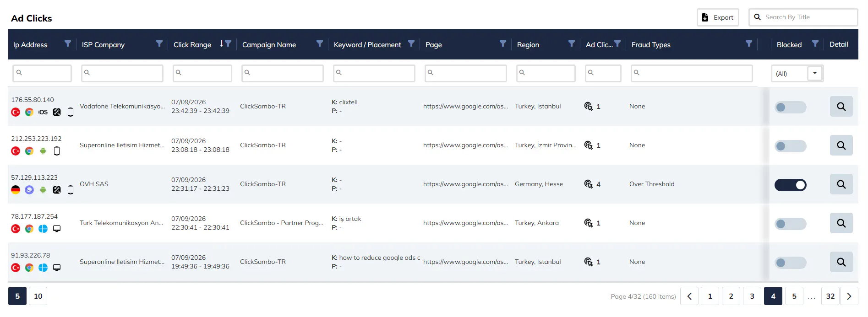Image resolution: width=868 pixels, height=317 pixels.
Task: Open the Blocked column filter
Action: pos(815,43)
